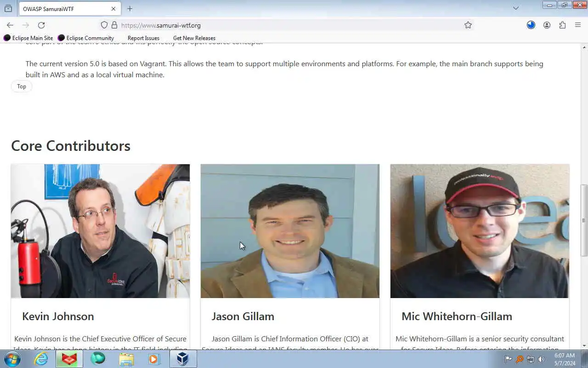Open a new tab with the plus button
The height and width of the screenshot is (368, 588).
pos(130,9)
